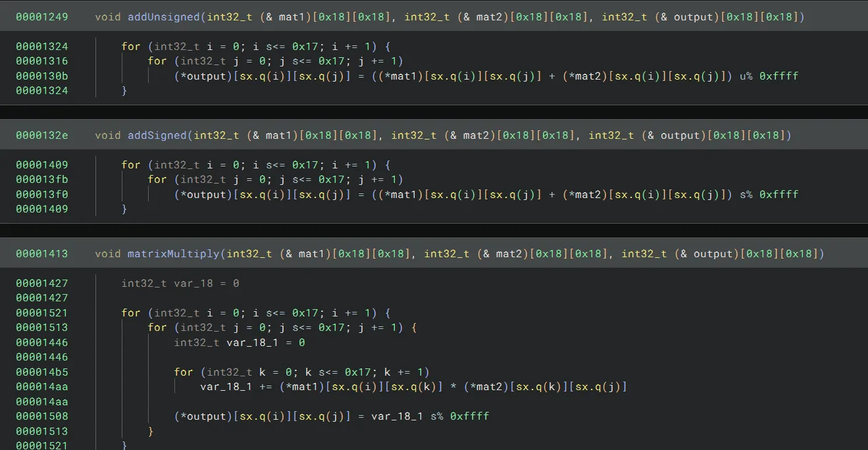Select address 000013f0 in the gutter
Viewport: 868px width, 450px height.
pyautogui.click(x=42, y=195)
